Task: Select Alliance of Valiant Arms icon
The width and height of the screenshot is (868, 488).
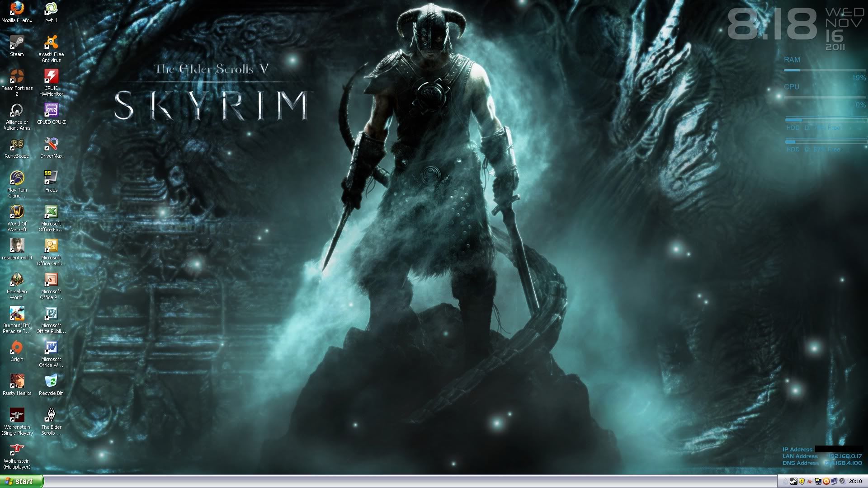Action: 17,116
